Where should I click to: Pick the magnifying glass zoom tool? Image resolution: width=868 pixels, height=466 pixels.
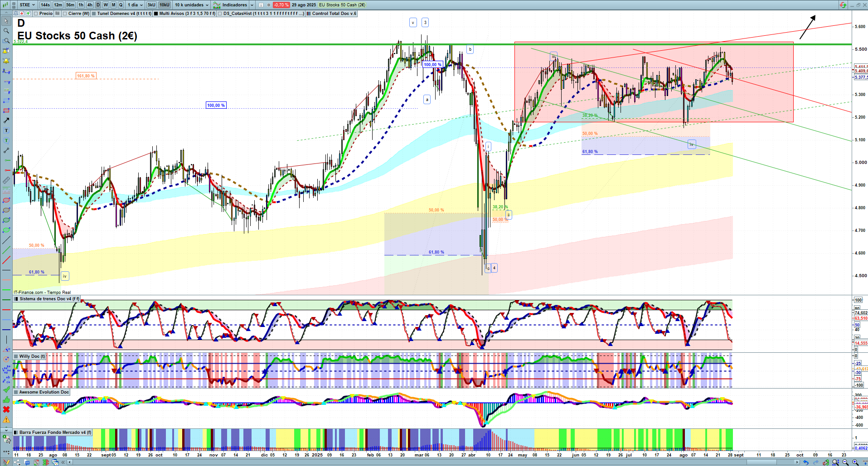[6, 31]
